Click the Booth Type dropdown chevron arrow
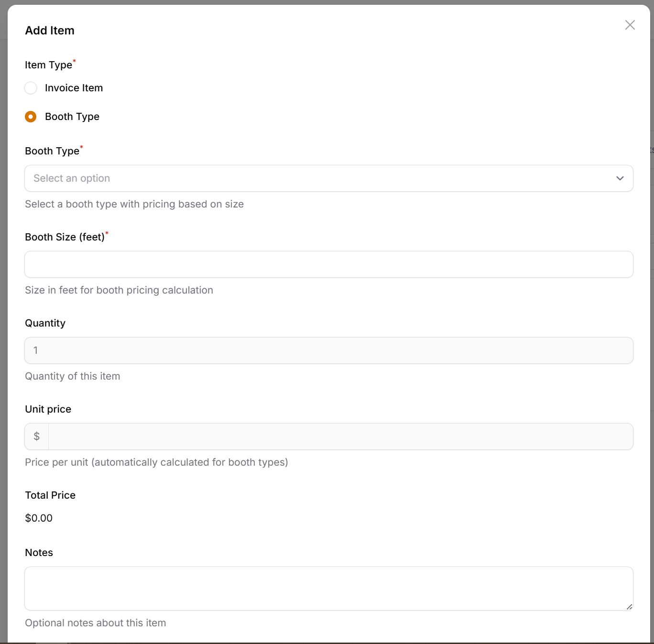This screenshot has width=654, height=644. (x=620, y=178)
